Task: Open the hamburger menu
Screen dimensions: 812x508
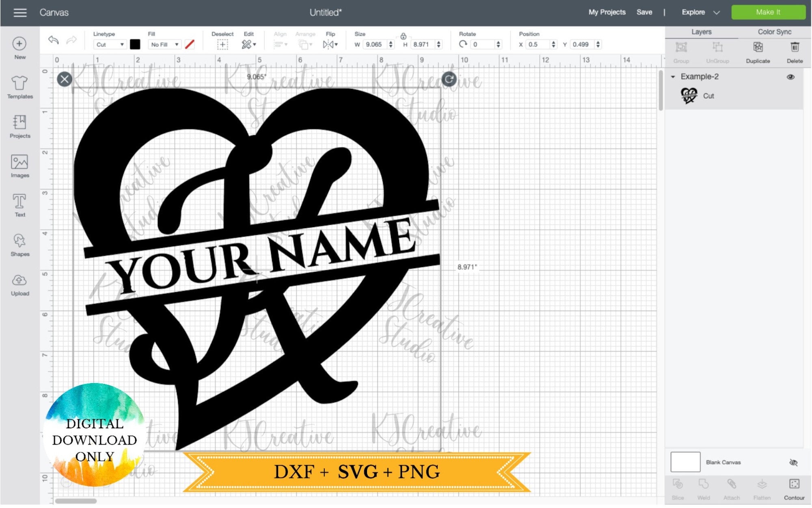Action: point(20,12)
